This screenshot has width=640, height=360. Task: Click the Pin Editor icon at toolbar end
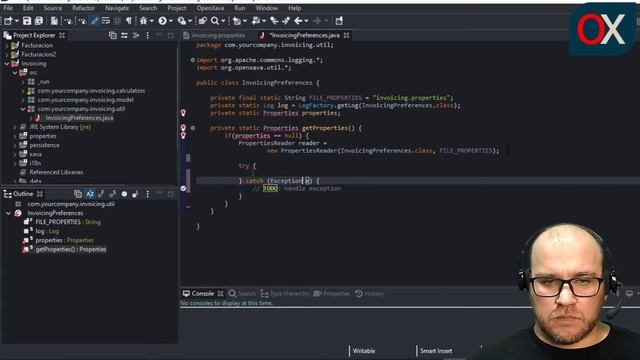[x=339, y=21]
